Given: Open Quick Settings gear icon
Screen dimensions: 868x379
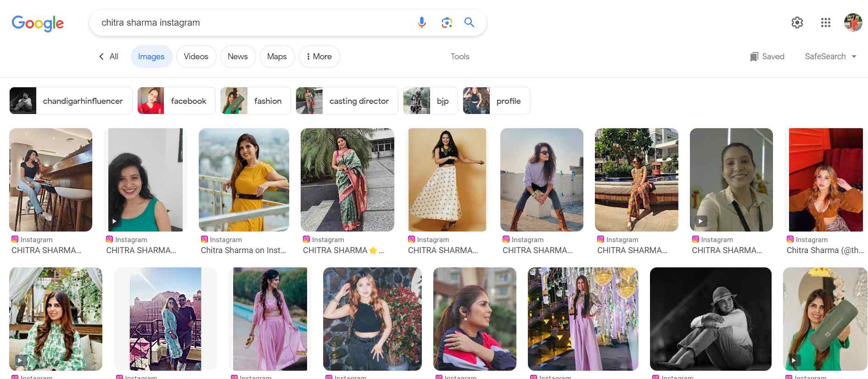Looking at the screenshot, I should coord(797,23).
